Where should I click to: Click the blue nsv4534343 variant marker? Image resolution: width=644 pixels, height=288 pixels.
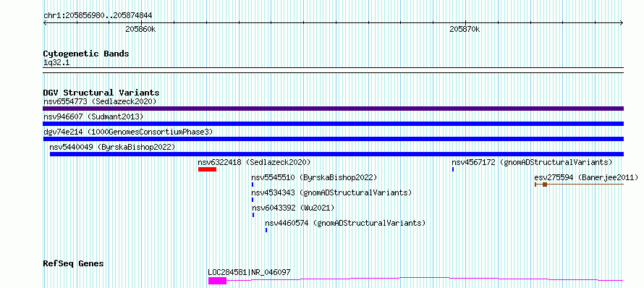point(253,200)
